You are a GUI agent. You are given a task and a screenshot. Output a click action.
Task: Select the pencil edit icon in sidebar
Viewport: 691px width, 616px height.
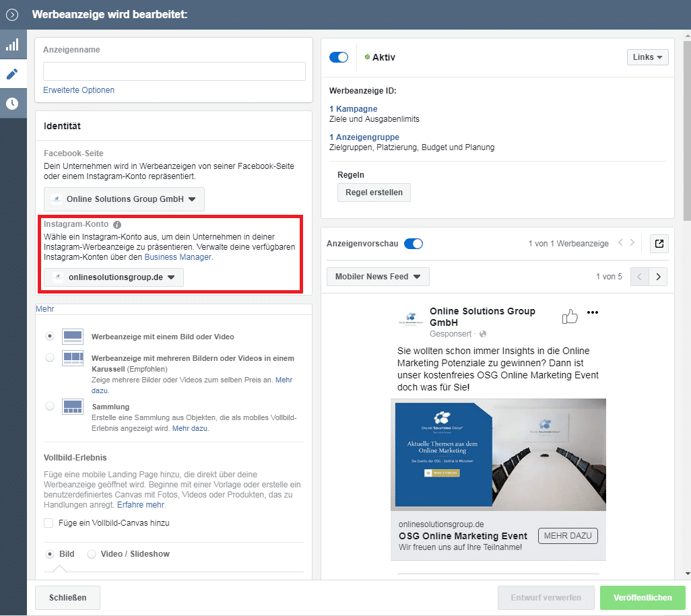[x=12, y=74]
